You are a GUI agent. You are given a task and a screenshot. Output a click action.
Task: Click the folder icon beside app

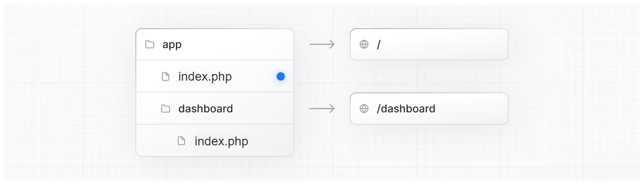click(x=150, y=44)
